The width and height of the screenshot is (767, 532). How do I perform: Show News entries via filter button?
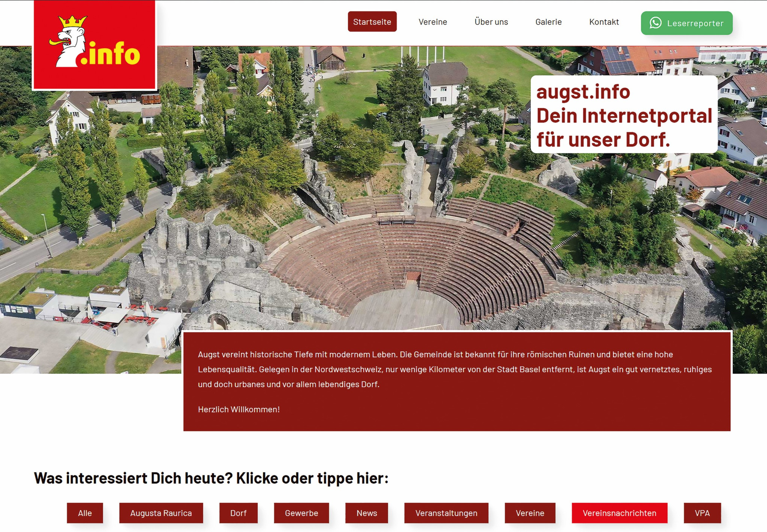(x=366, y=513)
